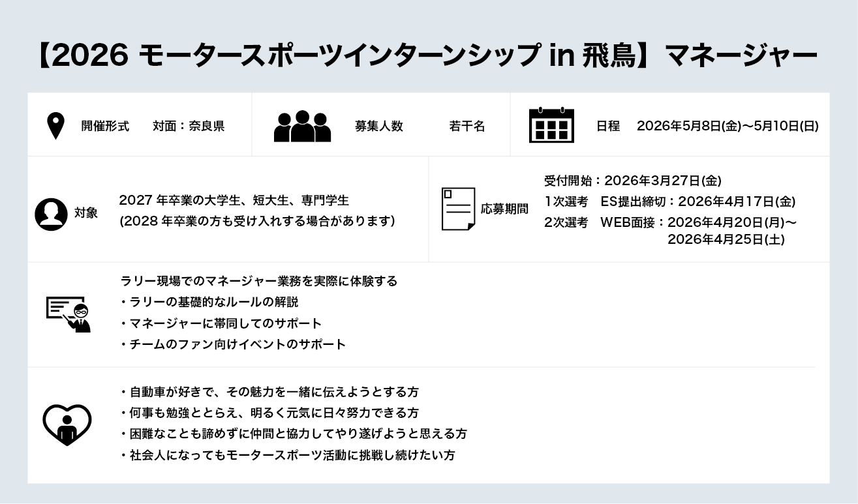Select the 開催形式 label

click(x=105, y=126)
